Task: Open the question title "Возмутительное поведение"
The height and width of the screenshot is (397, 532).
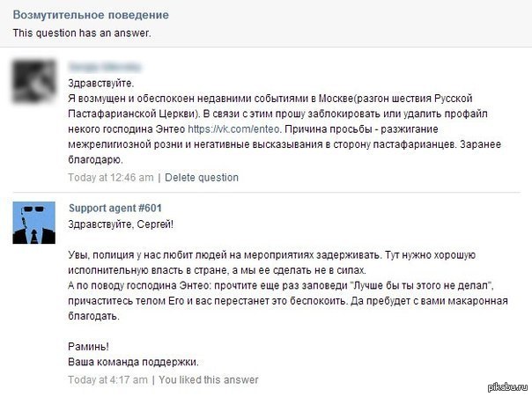Action: click(x=91, y=15)
